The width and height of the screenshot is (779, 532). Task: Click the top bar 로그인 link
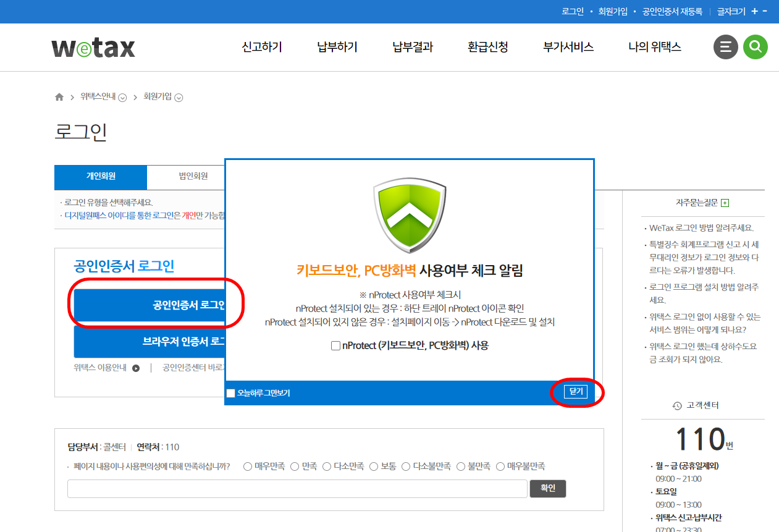click(x=573, y=11)
